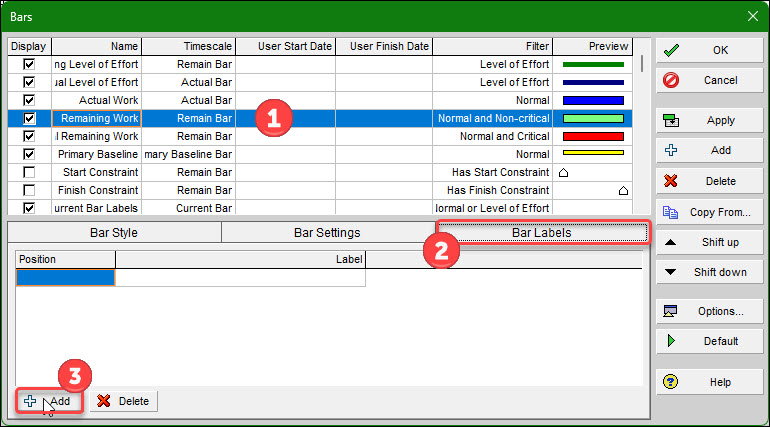Click the yellow Primary Baseline preview bar
Viewport: 770px width, 427px height.
click(593, 153)
